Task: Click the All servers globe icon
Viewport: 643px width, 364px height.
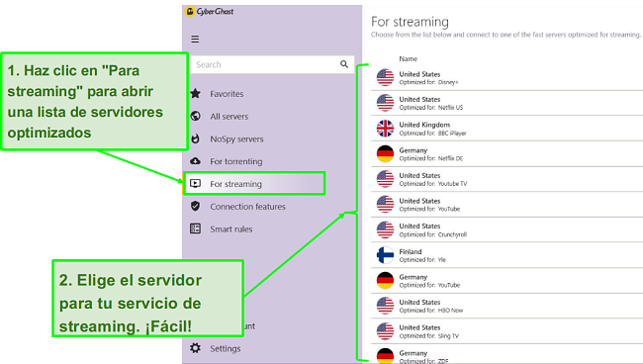Action: 196,116
